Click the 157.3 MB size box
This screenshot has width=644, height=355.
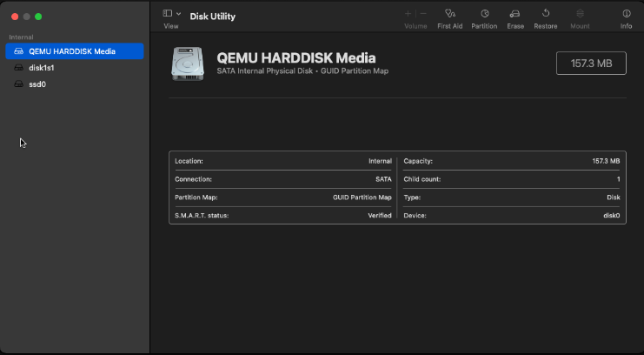[591, 64]
